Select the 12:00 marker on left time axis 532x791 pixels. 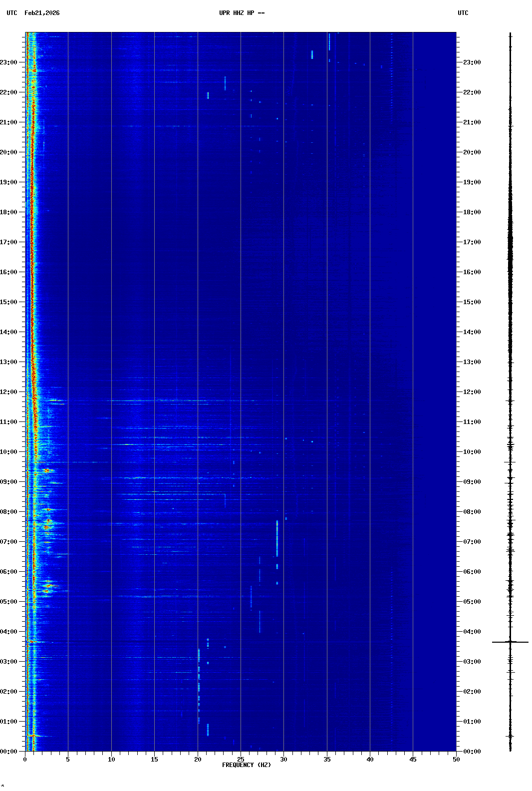(x=9, y=392)
